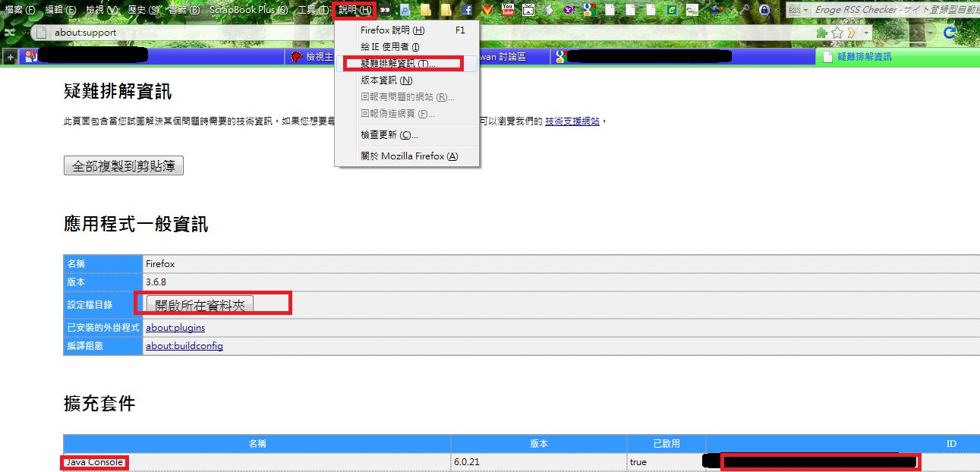Open the about:buildconfig link
Viewport: 980px width, 472px height.
(x=184, y=346)
